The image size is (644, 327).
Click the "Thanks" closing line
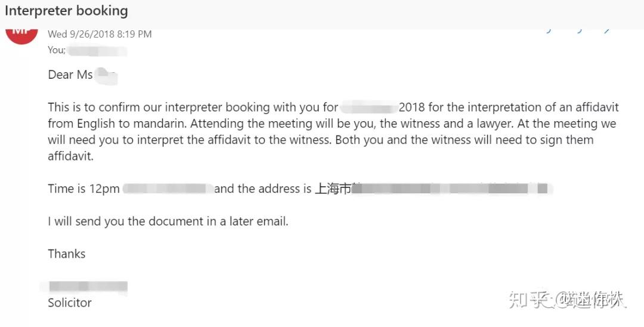click(x=67, y=254)
